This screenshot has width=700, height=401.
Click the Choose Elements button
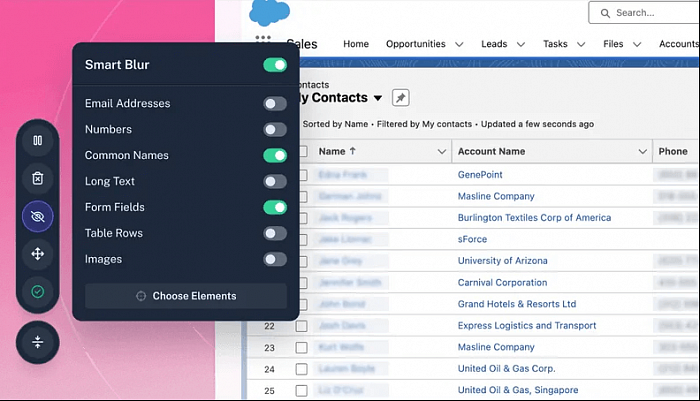click(x=186, y=296)
